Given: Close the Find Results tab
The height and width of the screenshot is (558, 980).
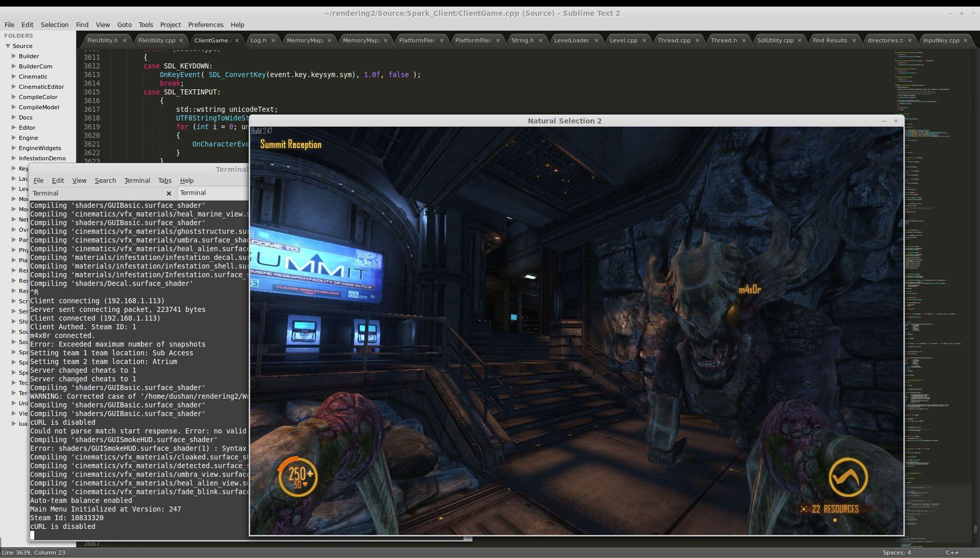Looking at the screenshot, I should [x=854, y=40].
